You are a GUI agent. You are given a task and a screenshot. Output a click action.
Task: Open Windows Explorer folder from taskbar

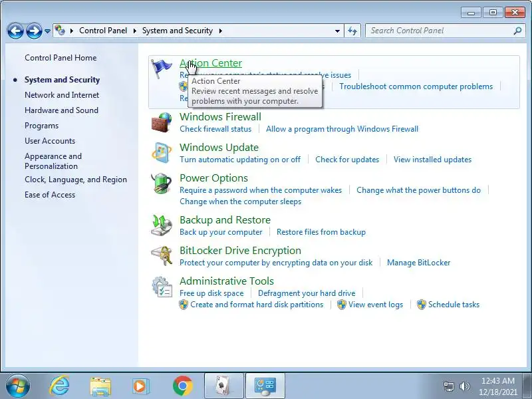[100, 386]
